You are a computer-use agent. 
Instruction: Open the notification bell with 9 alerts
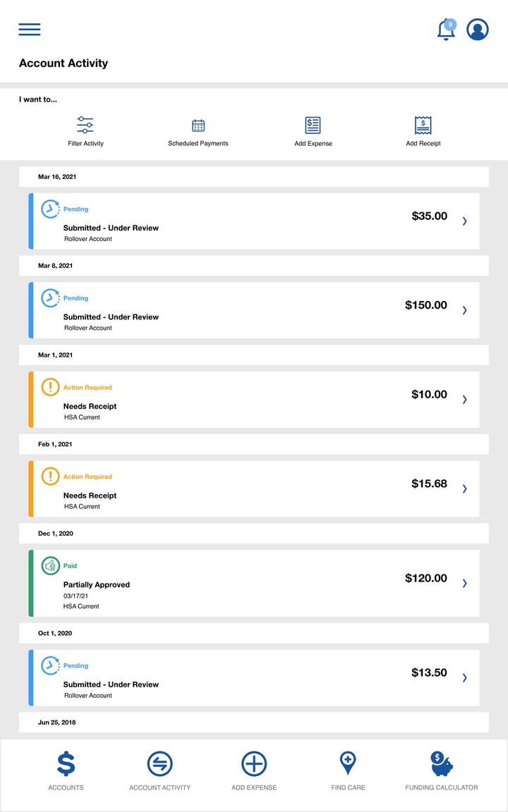[445, 30]
